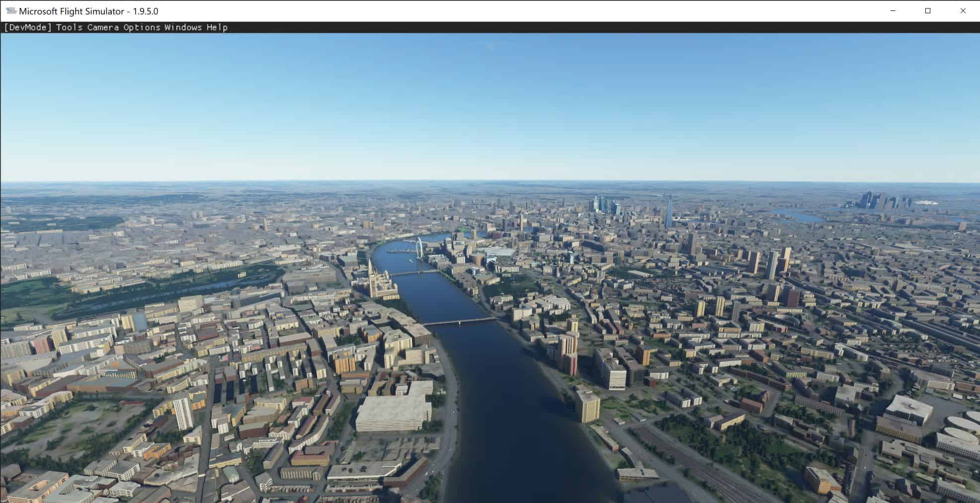Close the Microsoft Flight Simulator window
This screenshot has width=980, height=503.
[963, 11]
